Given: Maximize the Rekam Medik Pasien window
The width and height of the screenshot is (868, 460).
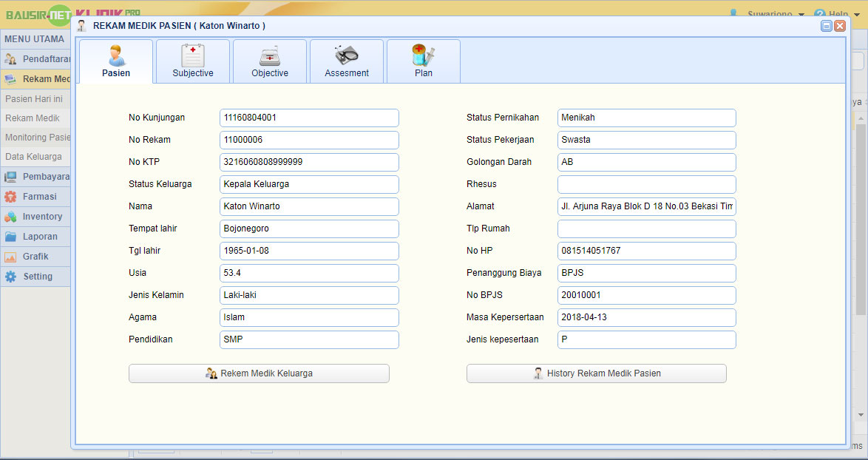Looking at the screenshot, I should 827,26.
